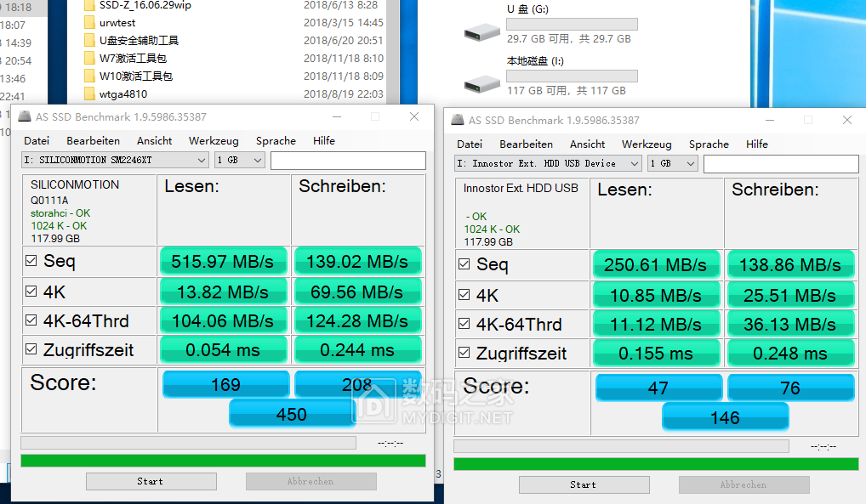Open Werkzeug menu in the Innostor window
Image resolution: width=866 pixels, height=504 pixels.
[647, 144]
